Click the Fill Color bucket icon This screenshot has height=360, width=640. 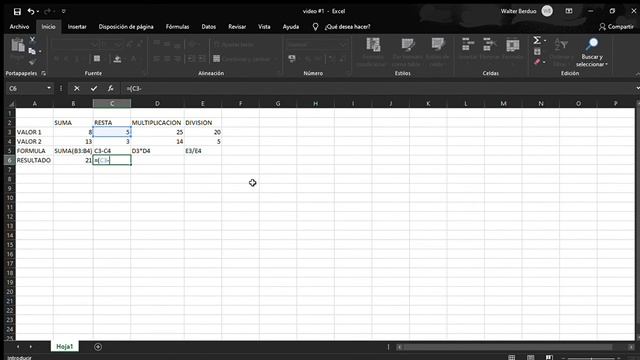[117, 59]
